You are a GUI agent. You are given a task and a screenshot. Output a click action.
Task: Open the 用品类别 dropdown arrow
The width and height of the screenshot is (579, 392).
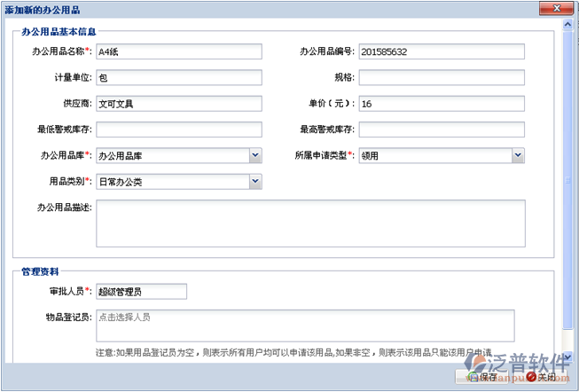pyautogui.click(x=255, y=182)
